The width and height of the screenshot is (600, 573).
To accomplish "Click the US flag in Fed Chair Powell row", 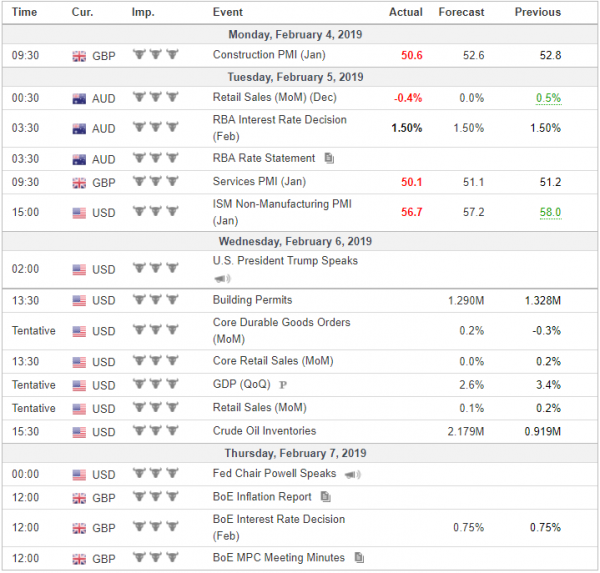I will point(79,475).
